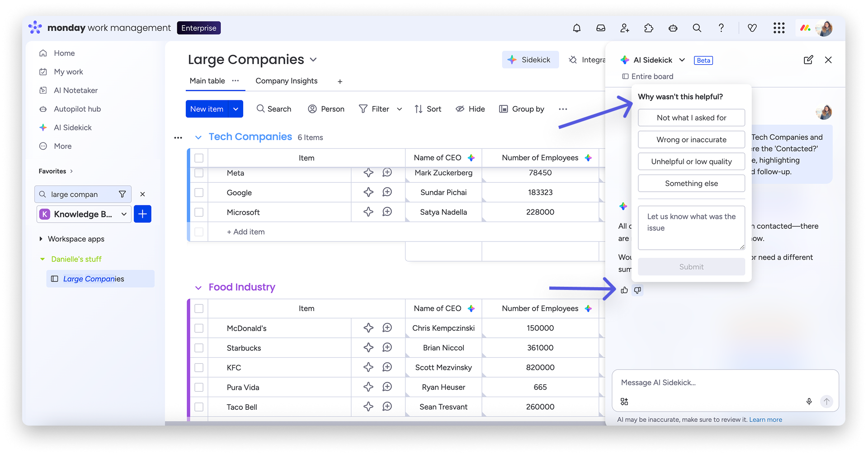Clear the sidebar search with the X
This screenshot has width=868, height=455.
pos(142,194)
